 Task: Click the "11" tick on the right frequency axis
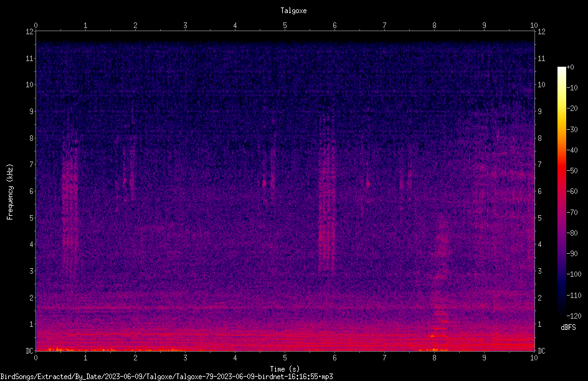[x=541, y=58]
